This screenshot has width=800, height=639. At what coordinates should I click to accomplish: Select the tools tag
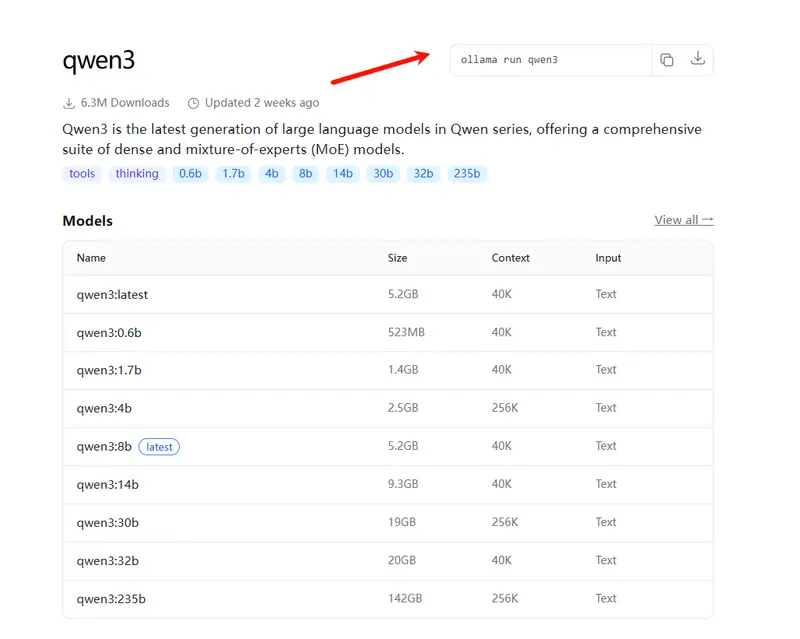coord(82,174)
